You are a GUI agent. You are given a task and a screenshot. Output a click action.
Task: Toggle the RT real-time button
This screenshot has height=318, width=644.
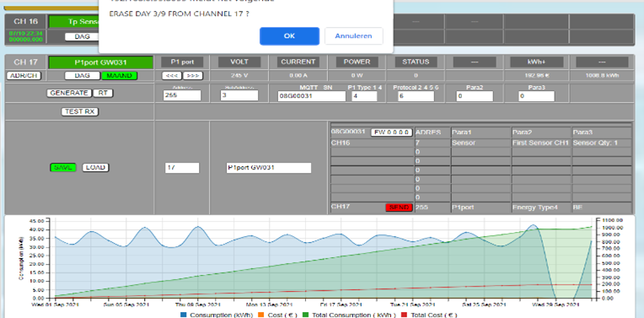pos(103,94)
